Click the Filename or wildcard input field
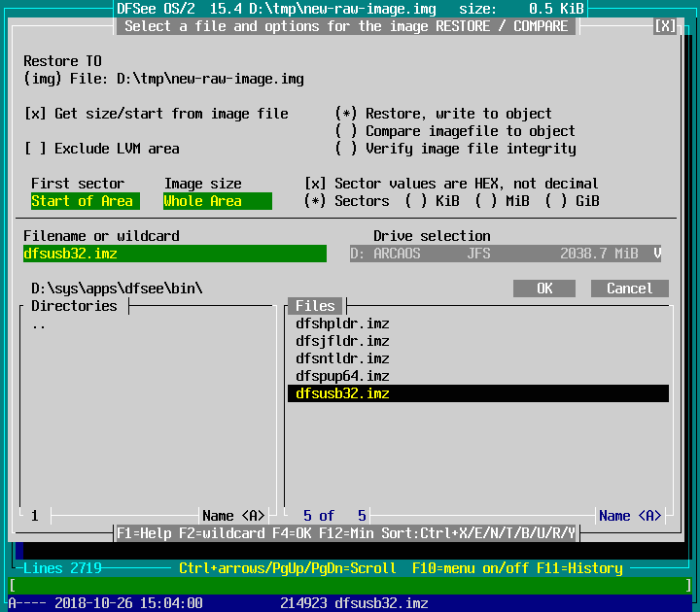Image resolution: width=700 pixels, height=612 pixels. click(x=175, y=254)
